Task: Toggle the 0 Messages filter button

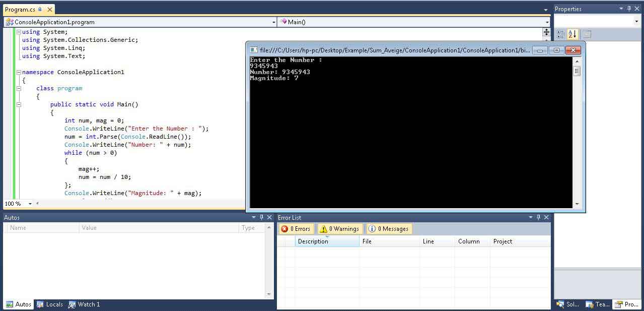Action: click(x=388, y=229)
